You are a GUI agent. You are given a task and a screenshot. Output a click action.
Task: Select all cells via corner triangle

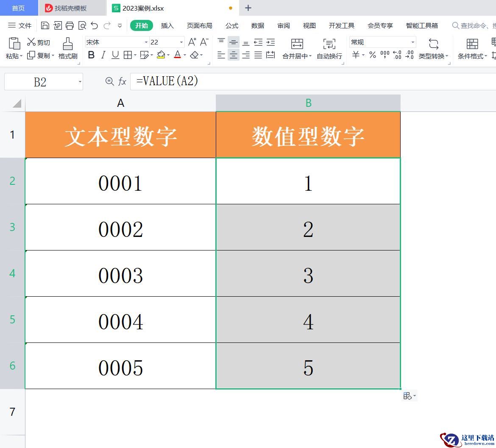17,103
